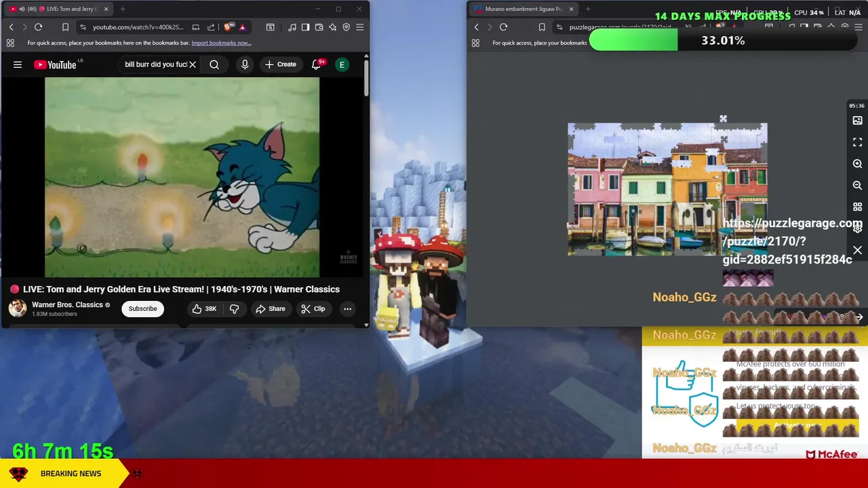868x488 pixels.
Task: Click the YouTube search magnifier button
Action: point(214,64)
